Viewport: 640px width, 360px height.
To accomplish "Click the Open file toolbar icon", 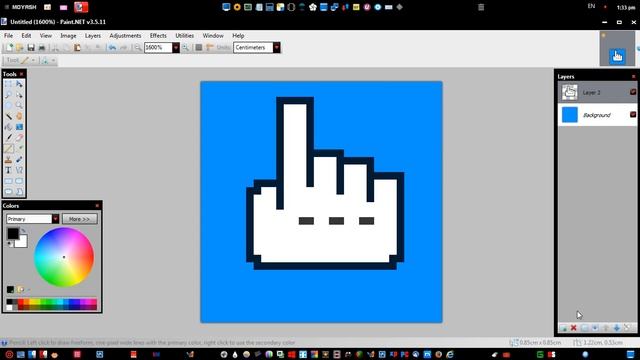I will point(20,47).
